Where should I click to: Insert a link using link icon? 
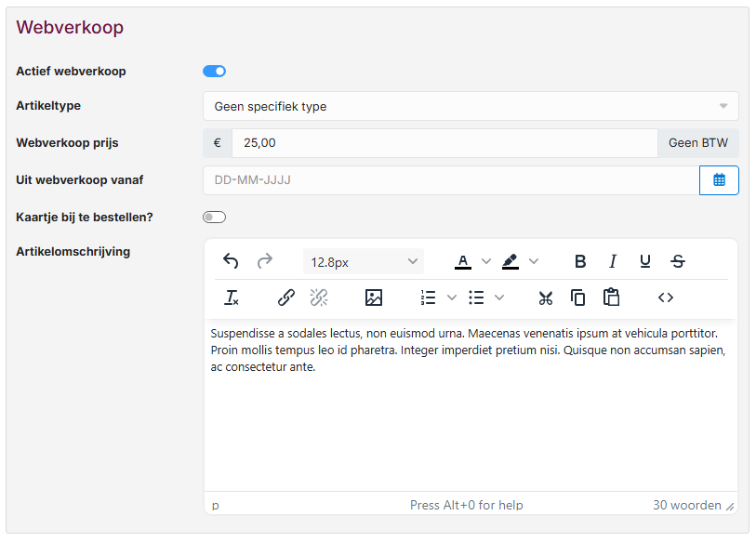[286, 297]
